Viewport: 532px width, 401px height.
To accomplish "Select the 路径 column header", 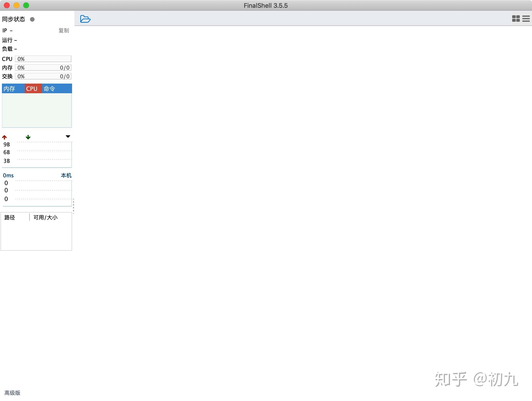I will click(10, 217).
